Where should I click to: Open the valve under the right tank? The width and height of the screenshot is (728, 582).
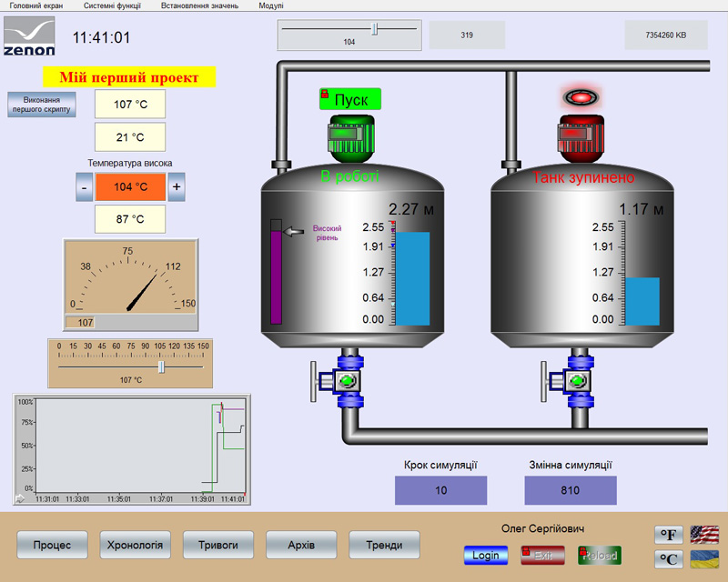(x=576, y=383)
